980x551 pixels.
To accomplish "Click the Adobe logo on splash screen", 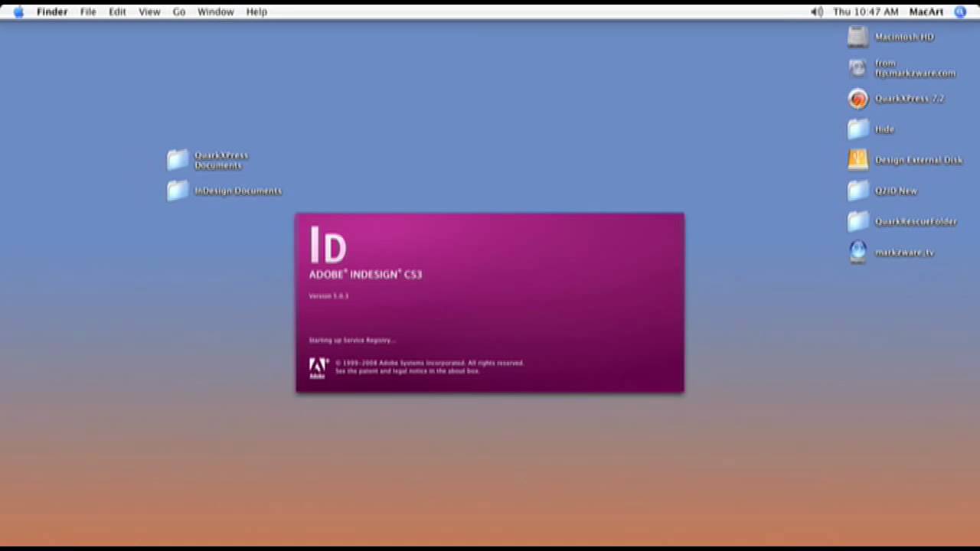I will coord(318,368).
